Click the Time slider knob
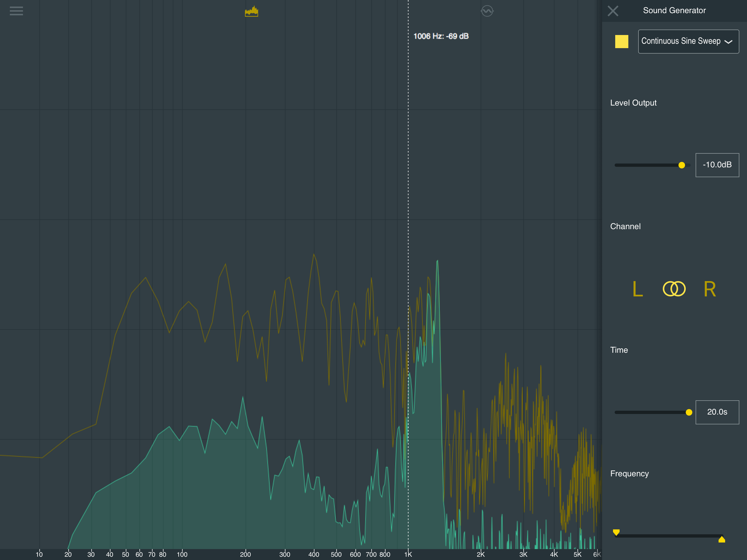The image size is (747, 560). 689,412
